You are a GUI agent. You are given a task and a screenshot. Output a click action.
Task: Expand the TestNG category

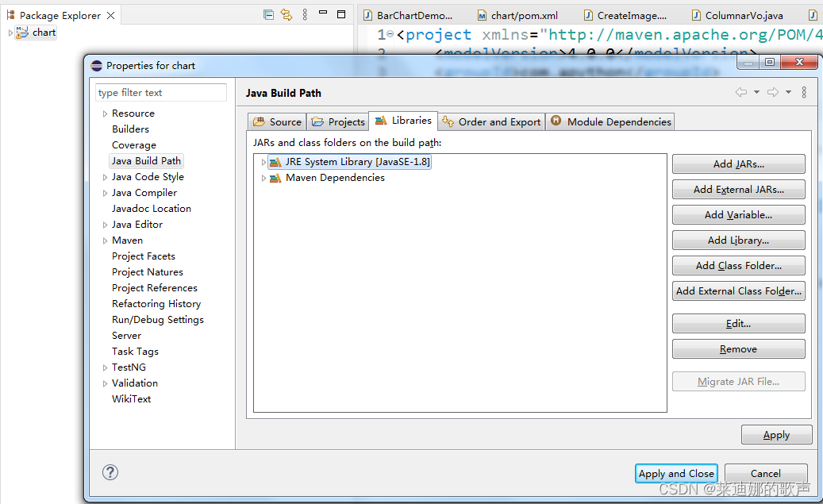coord(105,367)
